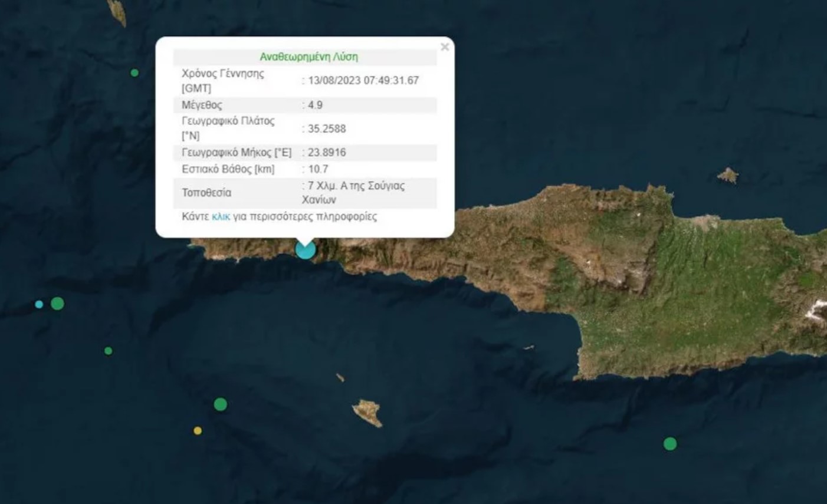827x504 pixels.
Task: Open the κλικ link for more information
Action: click(221, 217)
